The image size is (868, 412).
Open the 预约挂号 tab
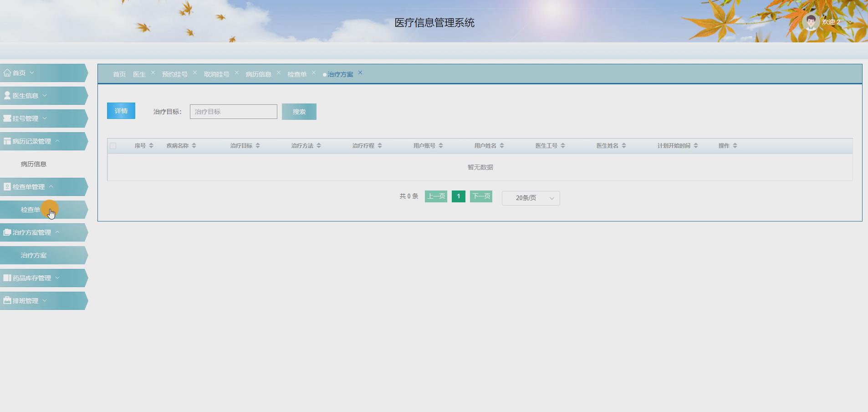pos(174,74)
